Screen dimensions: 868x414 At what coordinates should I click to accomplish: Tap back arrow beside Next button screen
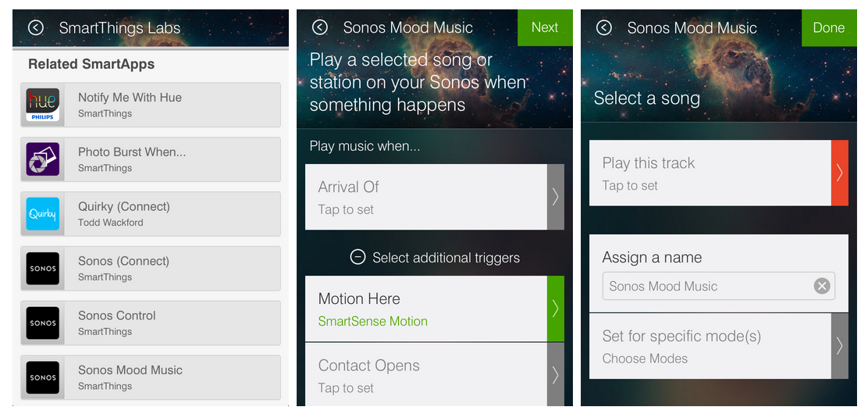coord(320,27)
